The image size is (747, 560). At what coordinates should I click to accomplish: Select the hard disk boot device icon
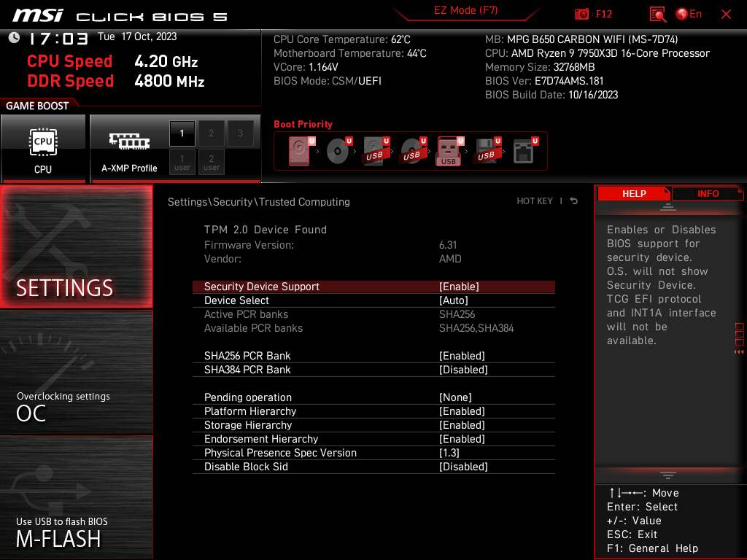301,150
